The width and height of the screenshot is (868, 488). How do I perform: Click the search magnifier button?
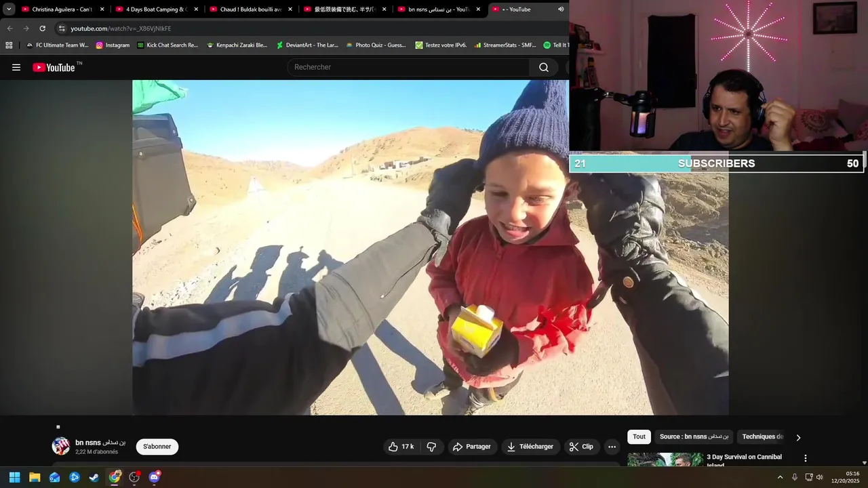[x=544, y=67]
